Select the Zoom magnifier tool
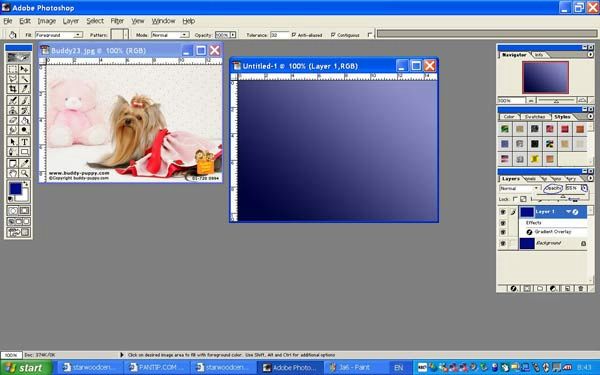600x375 pixels. point(24,173)
